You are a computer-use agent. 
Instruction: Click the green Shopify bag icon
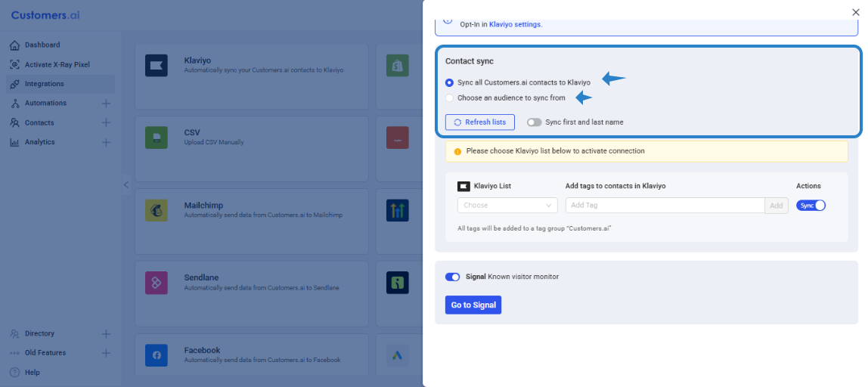click(398, 65)
